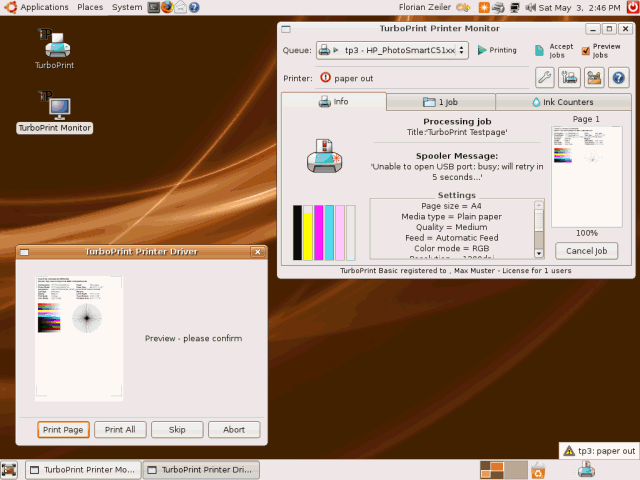The image size is (640, 480).
Task: Click the Page 1 preview thumbnail
Action: click(587, 176)
